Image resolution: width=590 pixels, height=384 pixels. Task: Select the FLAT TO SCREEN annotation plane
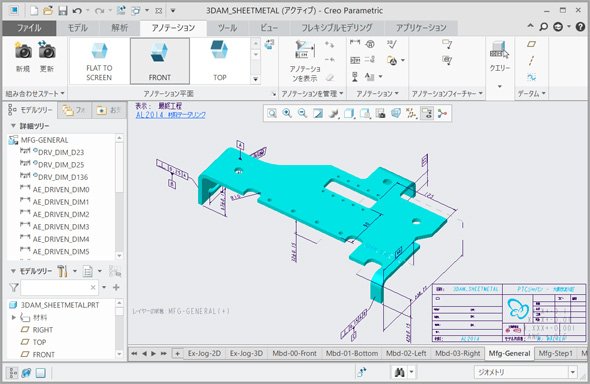click(x=99, y=61)
